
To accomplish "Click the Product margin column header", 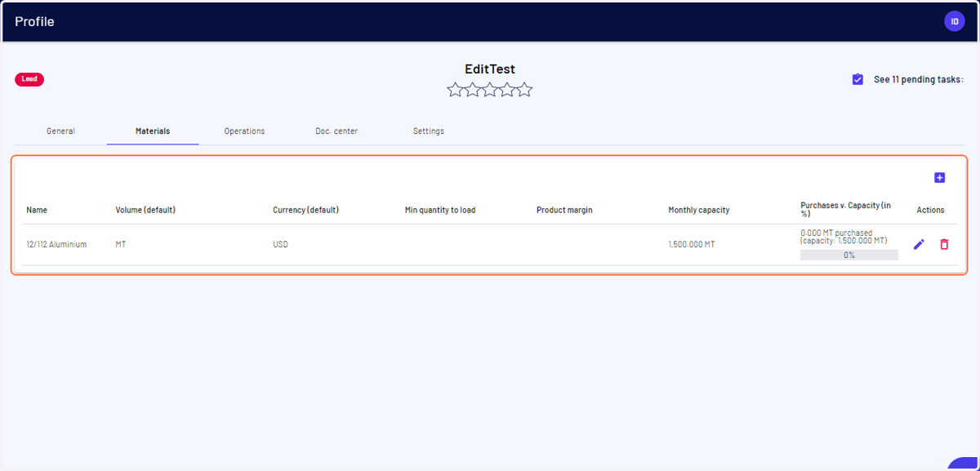I will click(564, 210).
